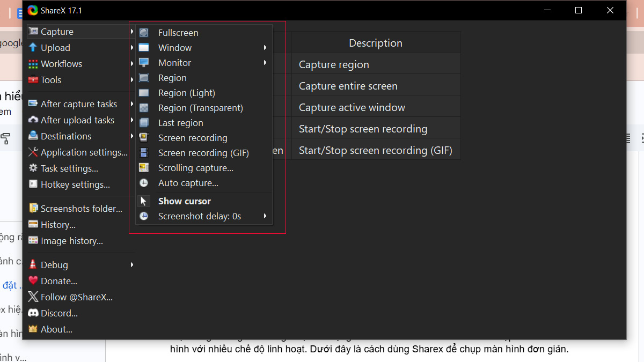The image size is (644, 362).
Task: Click the Image history icon
Action: pyautogui.click(x=33, y=241)
